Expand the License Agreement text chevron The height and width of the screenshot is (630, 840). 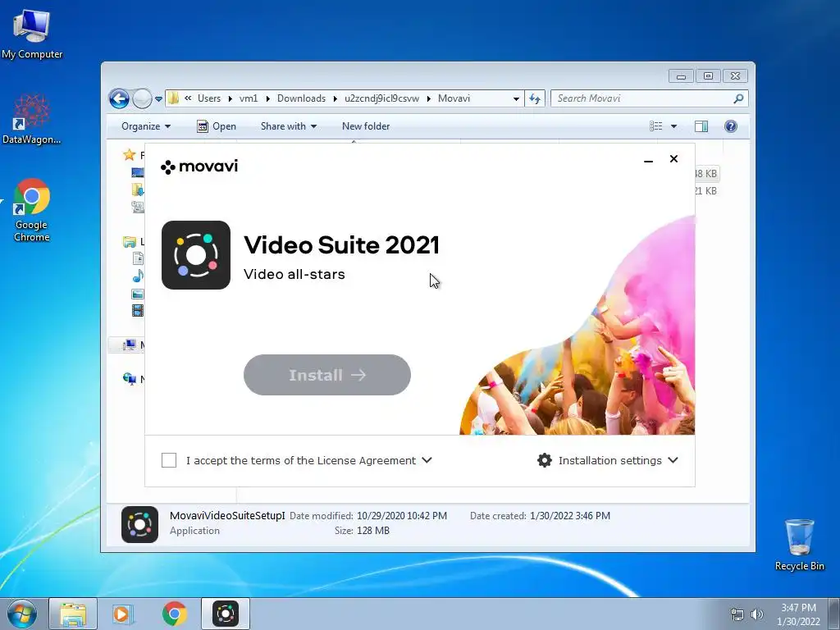pos(427,460)
